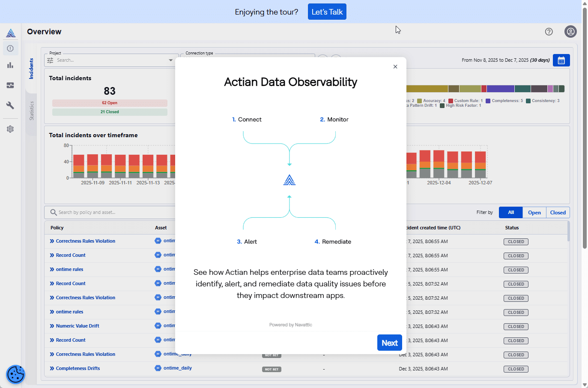588x388 pixels.
Task: Click the Accuracy legend swatch
Action: (420, 101)
